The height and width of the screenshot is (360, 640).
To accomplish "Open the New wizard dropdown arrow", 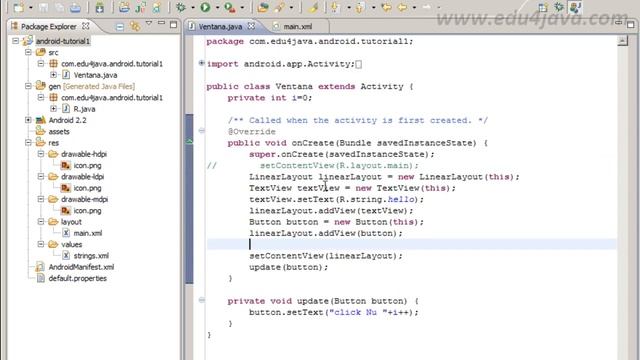I will tap(30, 8).
